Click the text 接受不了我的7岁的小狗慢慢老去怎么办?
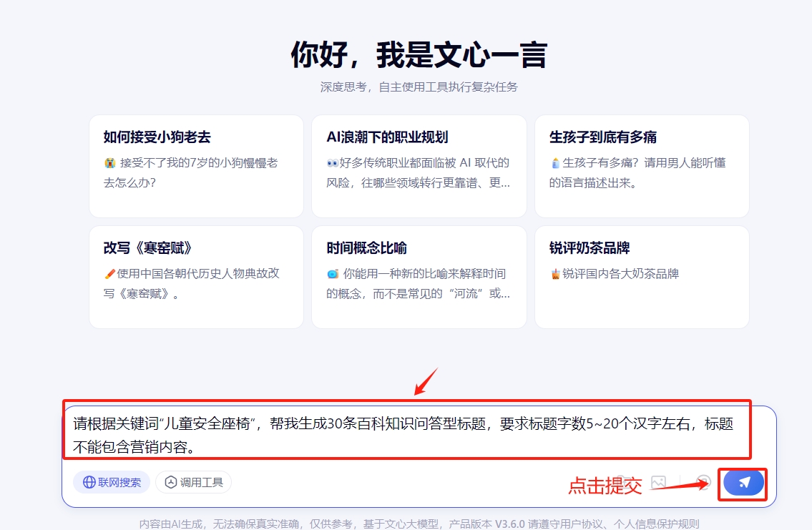The image size is (812, 530). (190, 173)
